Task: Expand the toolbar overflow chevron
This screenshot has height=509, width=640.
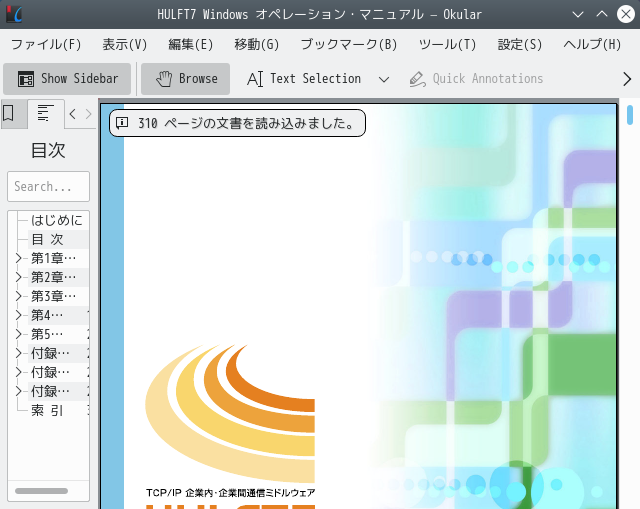Action: point(627,79)
